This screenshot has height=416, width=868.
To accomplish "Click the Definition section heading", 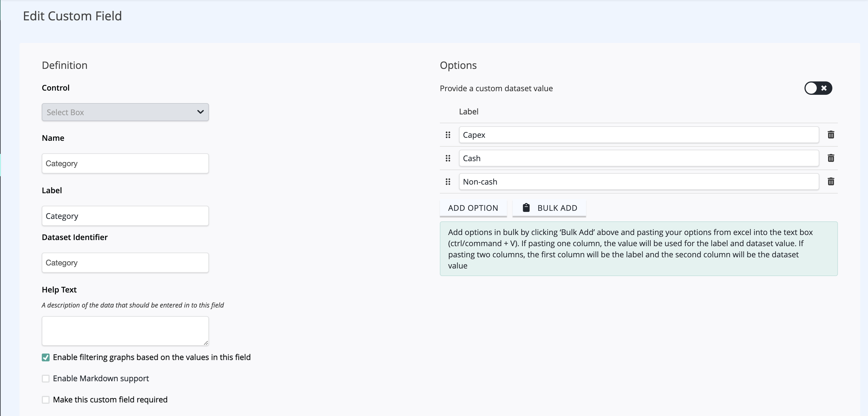I will [65, 65].
